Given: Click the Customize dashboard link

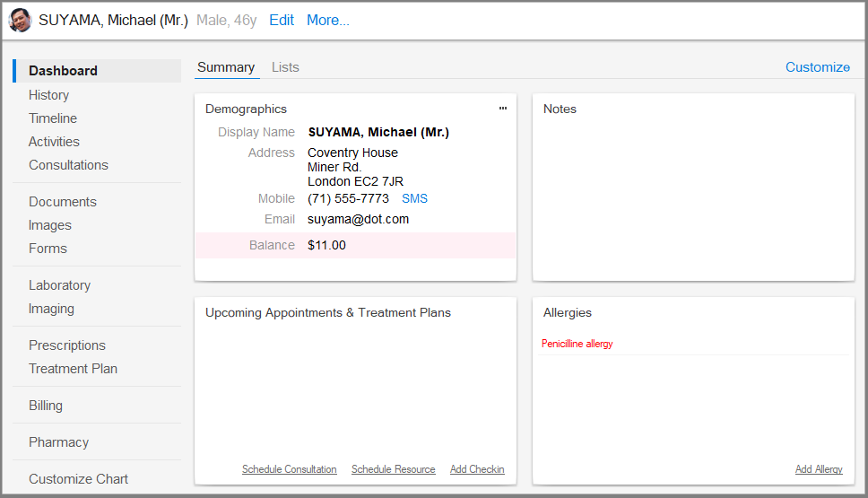Looking at the screenshot, I should point(817,67).
